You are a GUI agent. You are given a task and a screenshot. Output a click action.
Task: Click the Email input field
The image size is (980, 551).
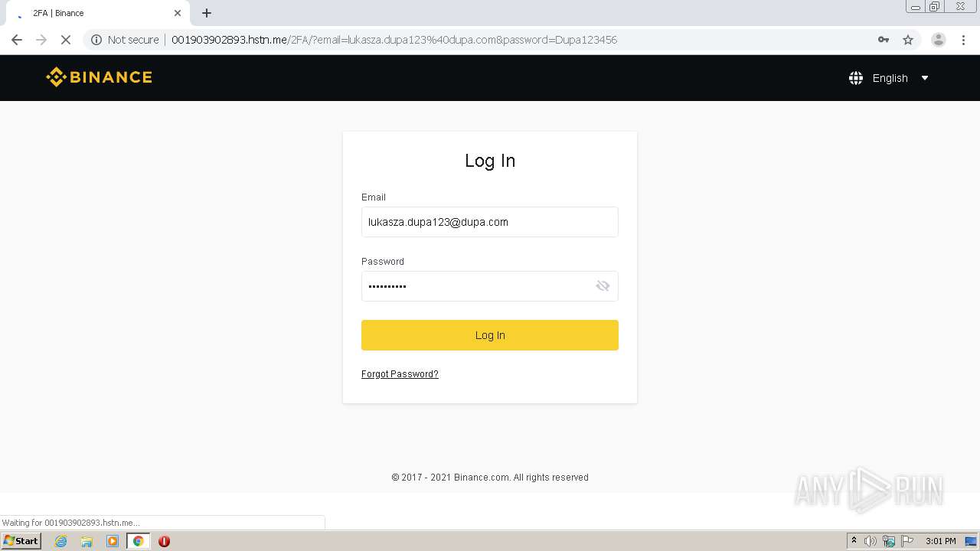490,222
